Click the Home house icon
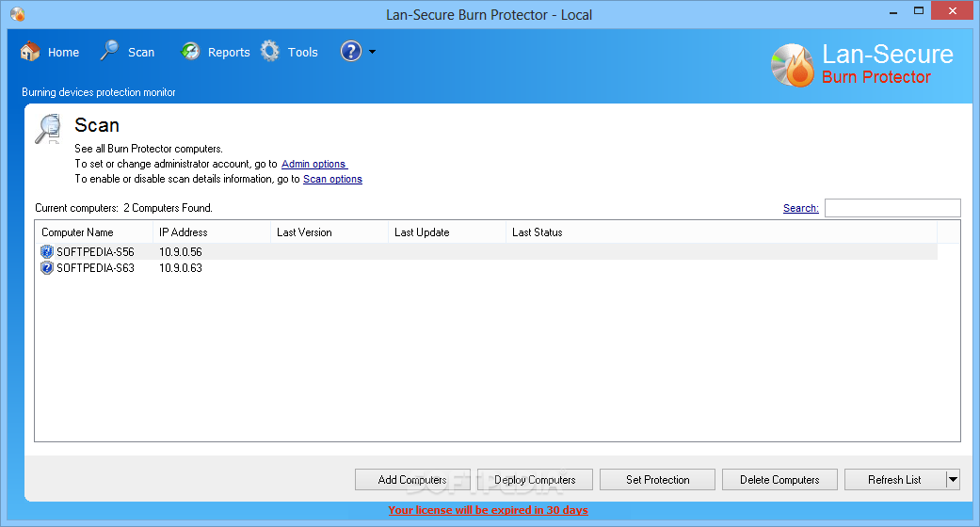Screen dimensions: 980x527 (30, 52)
